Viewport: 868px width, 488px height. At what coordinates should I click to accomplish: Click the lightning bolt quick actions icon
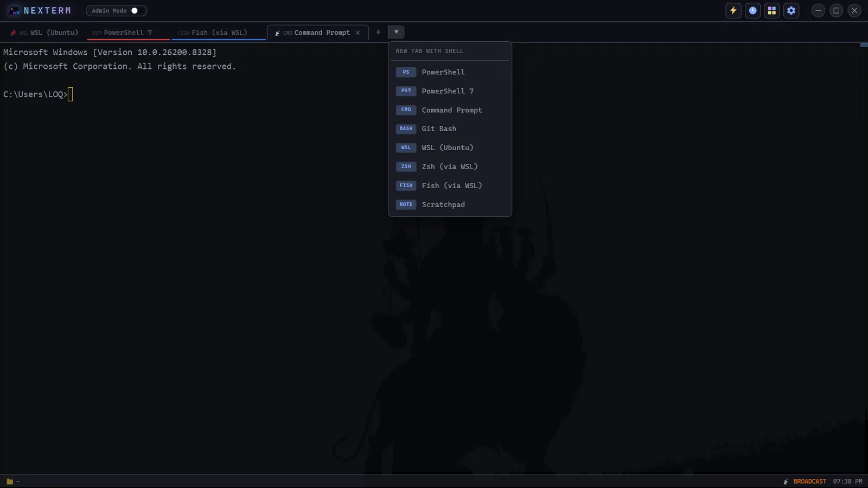733,10
